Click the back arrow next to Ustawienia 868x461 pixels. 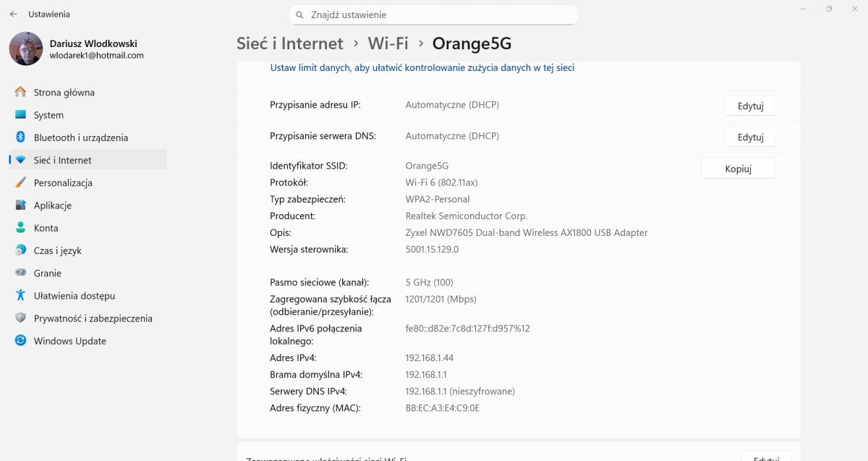point(13,14)
